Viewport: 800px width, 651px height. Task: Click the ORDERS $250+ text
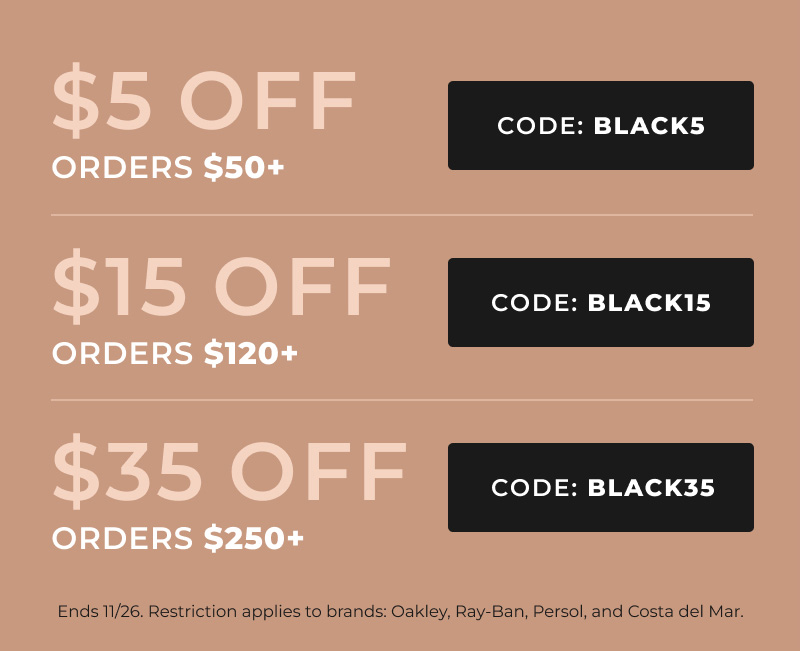[178, 538]
